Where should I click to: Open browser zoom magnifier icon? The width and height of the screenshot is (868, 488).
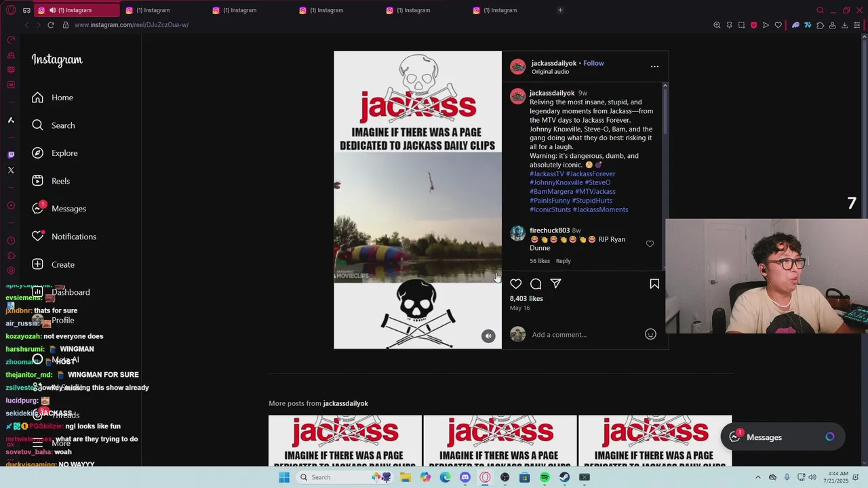click(717, 25)
